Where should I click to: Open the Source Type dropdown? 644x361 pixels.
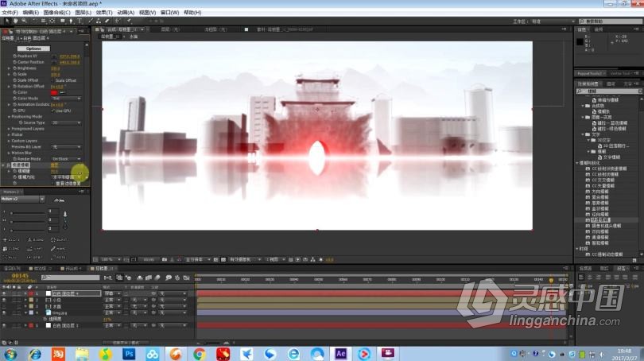67,122
